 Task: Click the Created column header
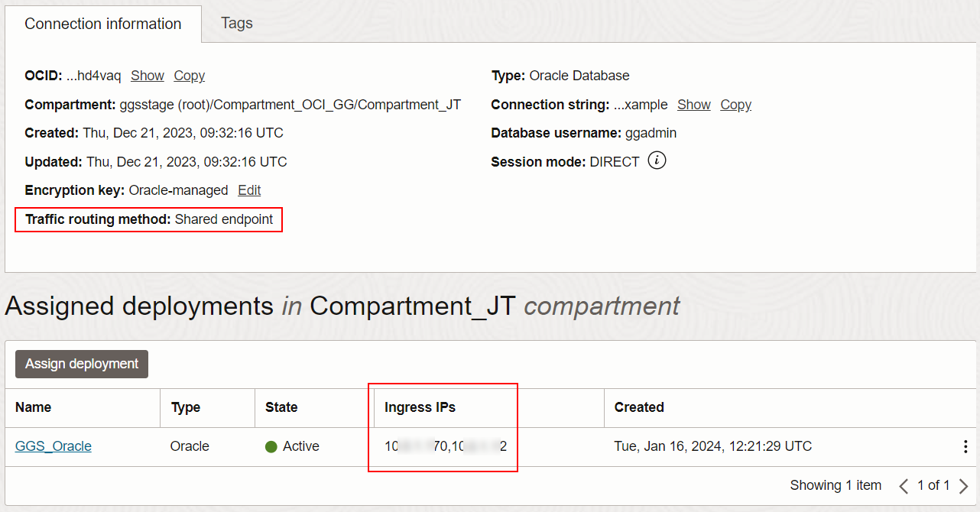[638, 407]
